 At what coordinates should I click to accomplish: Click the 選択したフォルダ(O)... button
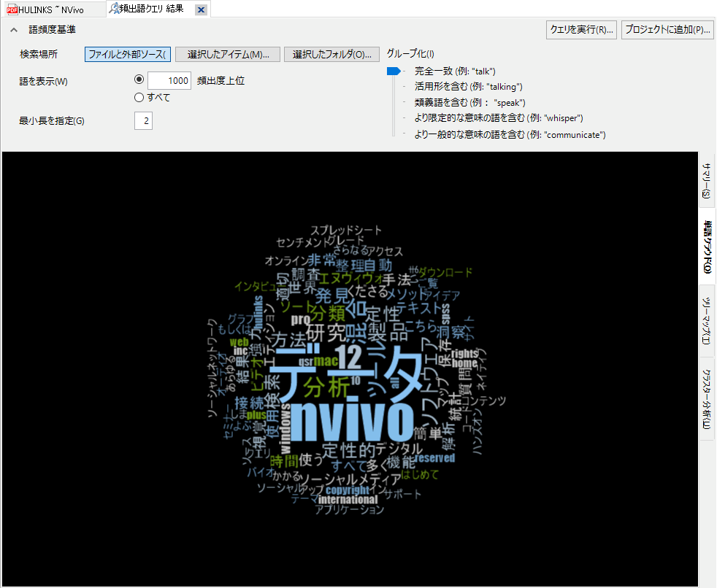pos(332,55)
